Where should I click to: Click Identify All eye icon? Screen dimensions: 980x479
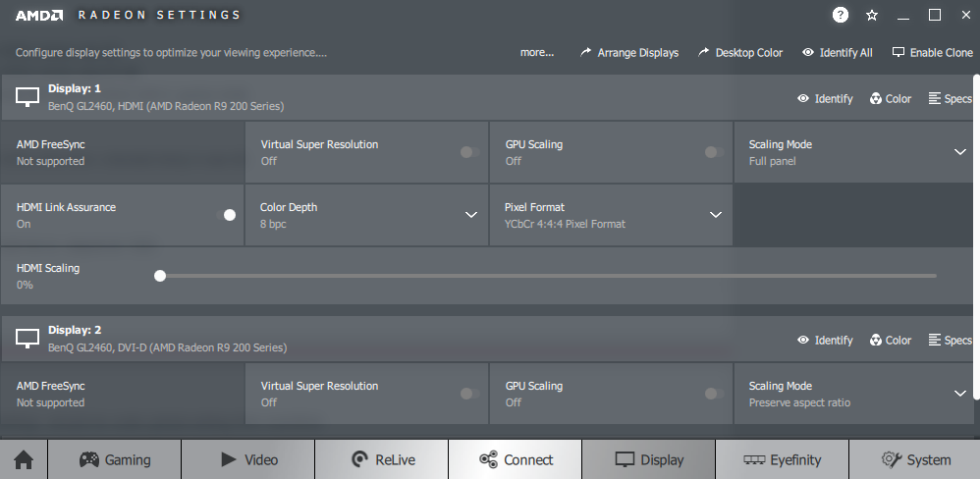(x=808, y=52)
